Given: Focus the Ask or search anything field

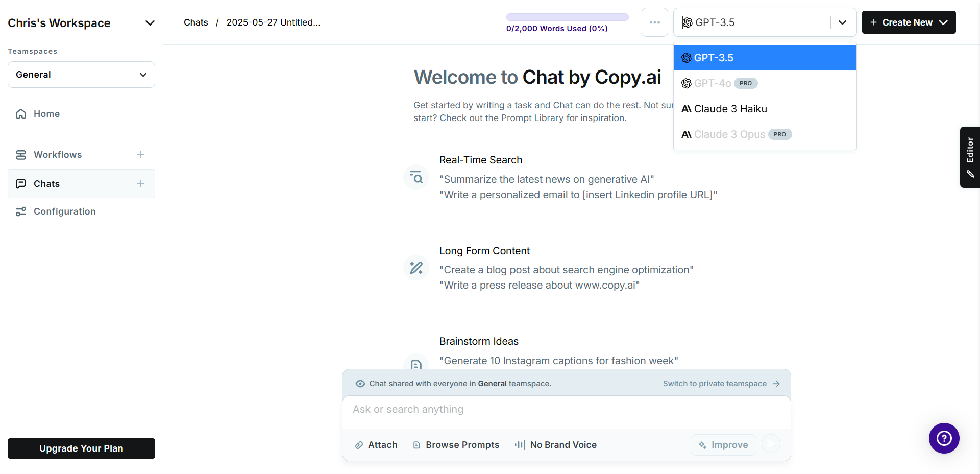Looking at the screenshot, I should click(x=566, y=410).
